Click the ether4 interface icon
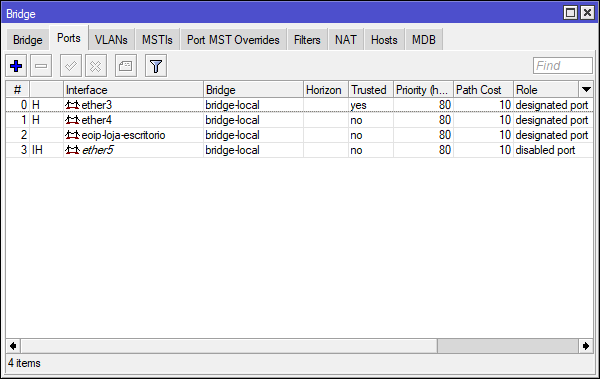Viewport: 600px width, 379px height. pos(72,120)
